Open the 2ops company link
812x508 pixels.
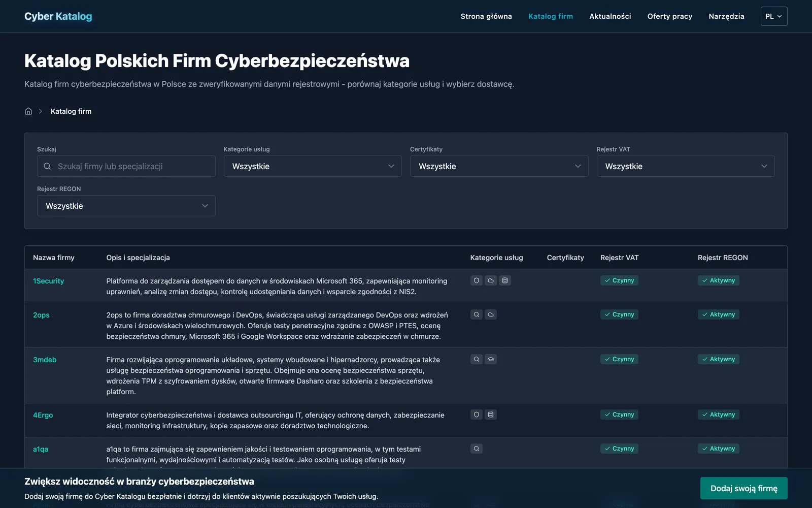(41, 315)
